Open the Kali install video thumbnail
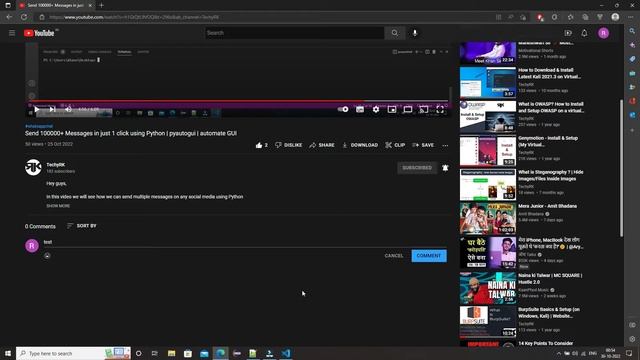Screen dimensions: 640x360 (x=488, y=82)
